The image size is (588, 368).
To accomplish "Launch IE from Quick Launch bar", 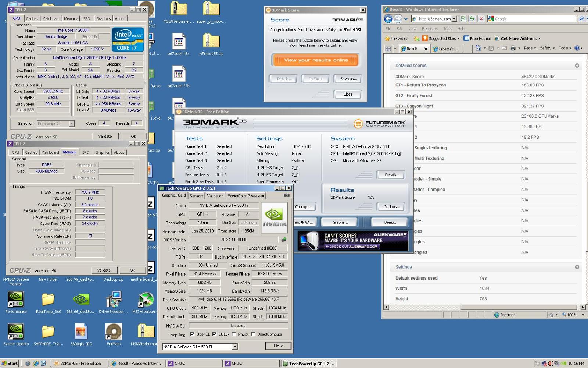I will (36, 363).
